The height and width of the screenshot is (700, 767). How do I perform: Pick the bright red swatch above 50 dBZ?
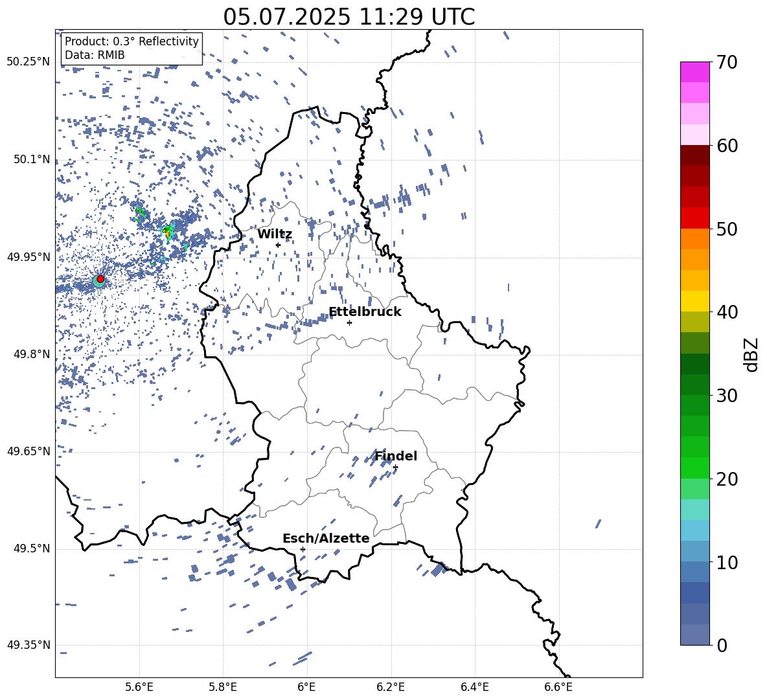pyautogui.click(x=694, y=218)
